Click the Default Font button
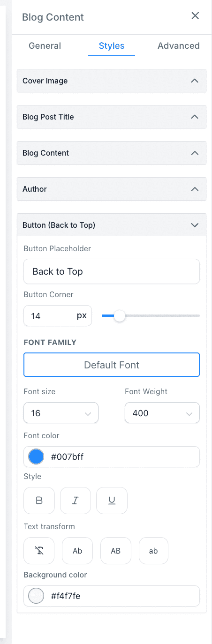Image resolution: width=212 pixels, height=644 pixels. coord(112,365)
